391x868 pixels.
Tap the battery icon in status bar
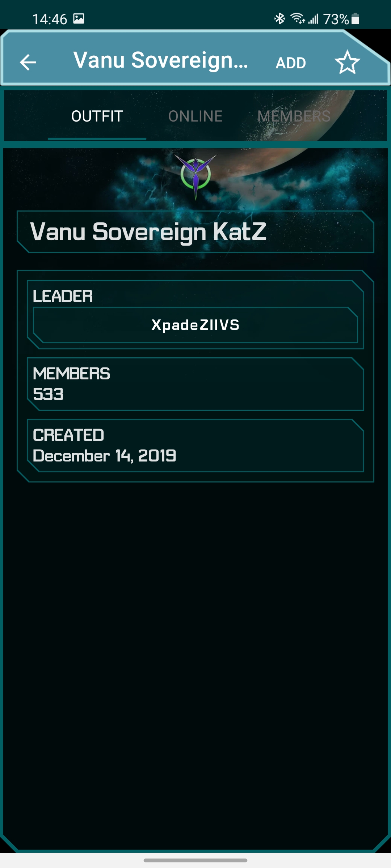tap(356, 18)
